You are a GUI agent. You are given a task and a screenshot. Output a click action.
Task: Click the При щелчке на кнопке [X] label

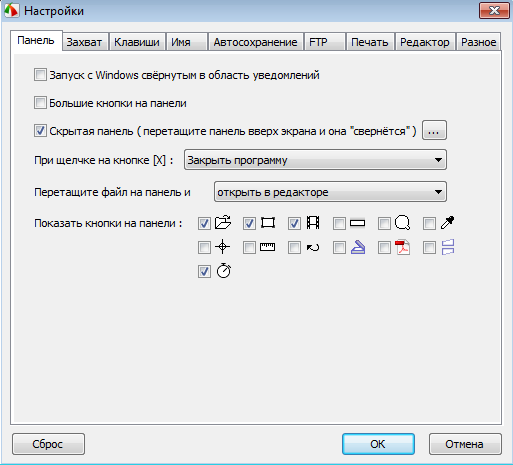click(x=104, y=160)
